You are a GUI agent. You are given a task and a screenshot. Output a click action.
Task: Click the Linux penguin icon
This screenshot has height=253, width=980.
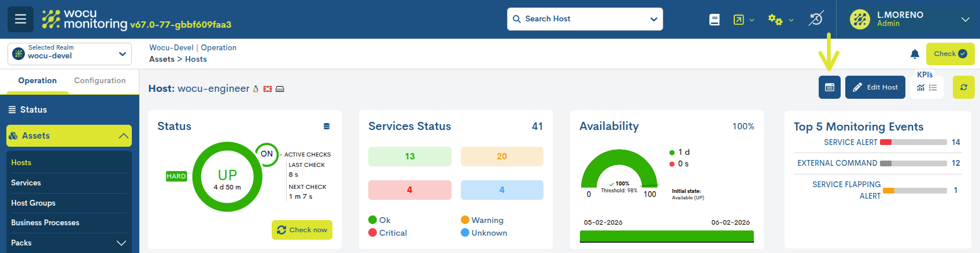256,89
